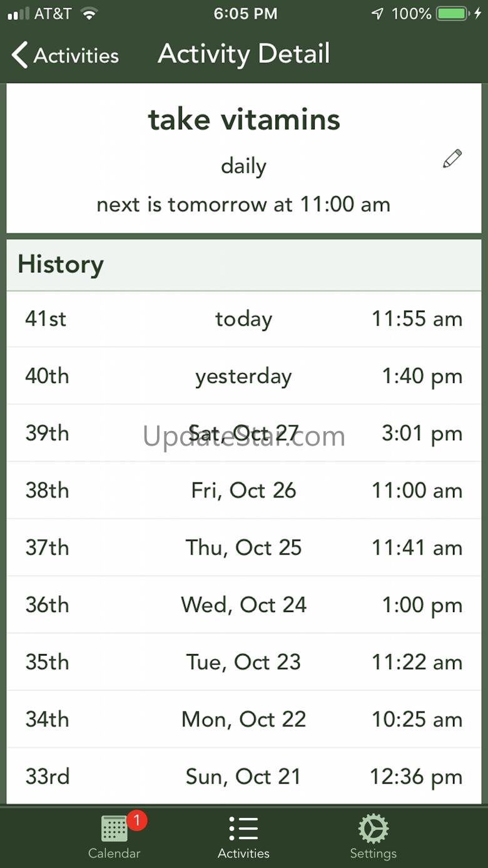This screenshot has height=868, width=488.
Task: Select the Wed, Oct 24 history row
Action: pos(243,605)
